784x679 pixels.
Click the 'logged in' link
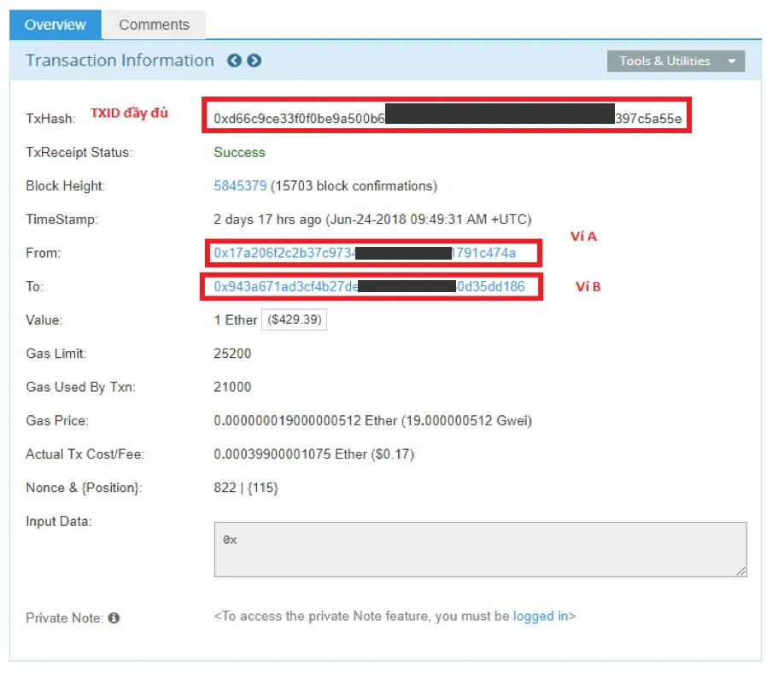point(540,616)
